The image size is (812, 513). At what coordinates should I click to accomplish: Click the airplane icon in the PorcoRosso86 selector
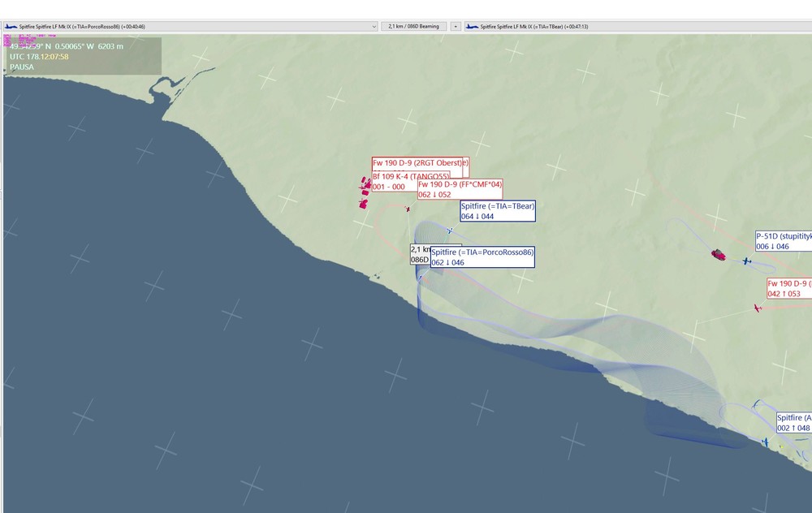click(x=11, y=27)
